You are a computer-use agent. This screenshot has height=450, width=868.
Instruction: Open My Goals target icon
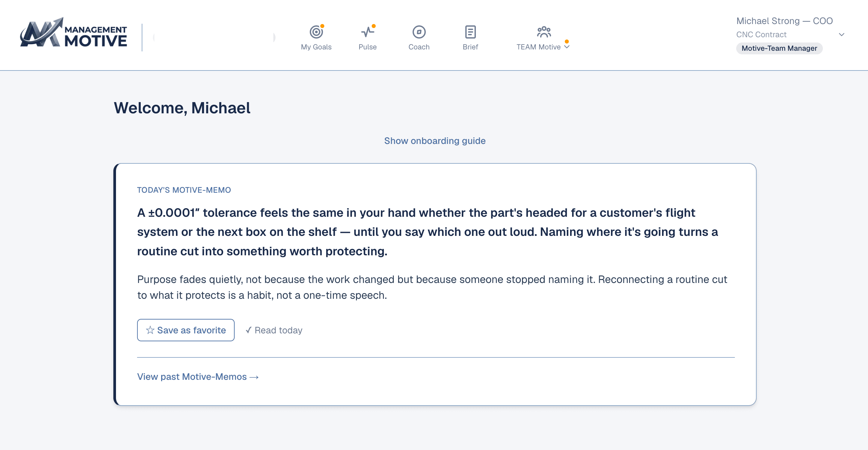click(316, 32)
